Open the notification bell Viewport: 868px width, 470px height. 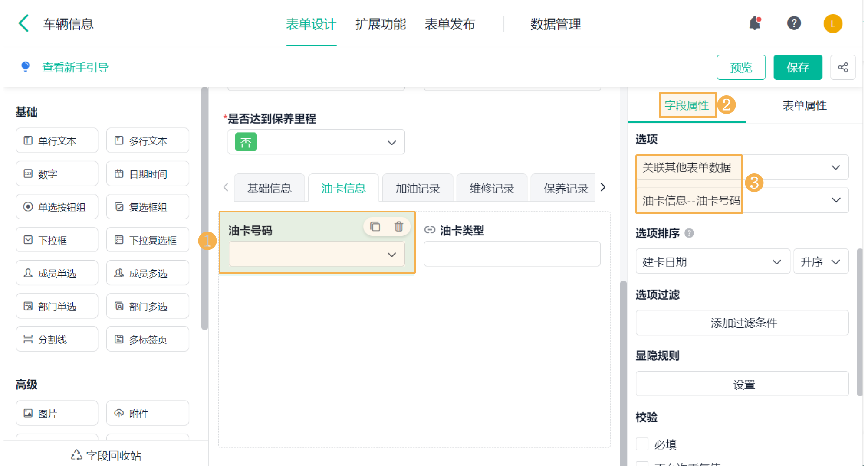755,23
